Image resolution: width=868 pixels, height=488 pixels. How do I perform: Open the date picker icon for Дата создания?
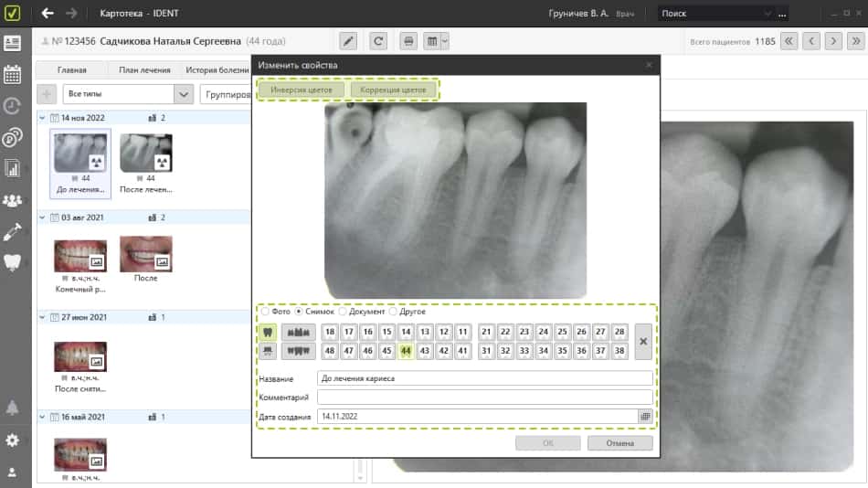pos(645,417)
